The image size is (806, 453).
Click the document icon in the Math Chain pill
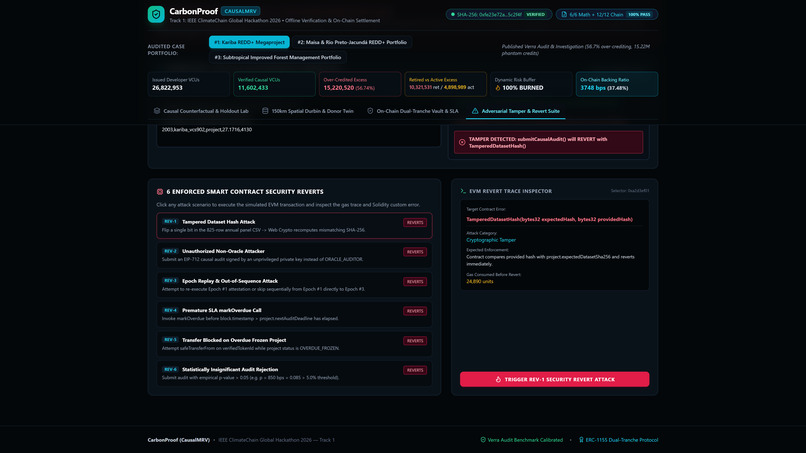pos(564,14)
